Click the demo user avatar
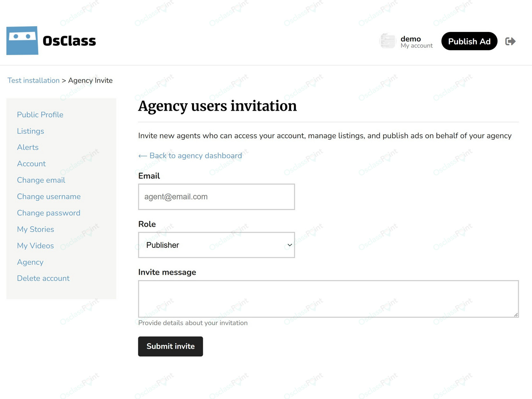Image resolution: width=532 pixels, height=399 pixels. click(388, 41)
